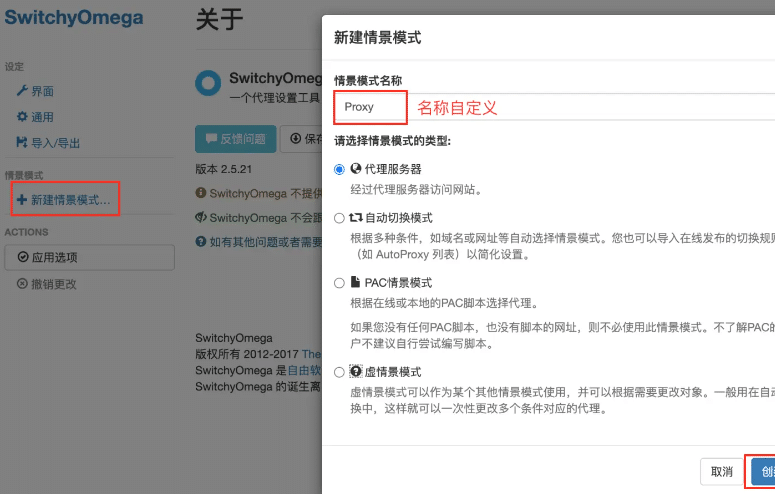Click the download icon on the save button

pos(296,138)
